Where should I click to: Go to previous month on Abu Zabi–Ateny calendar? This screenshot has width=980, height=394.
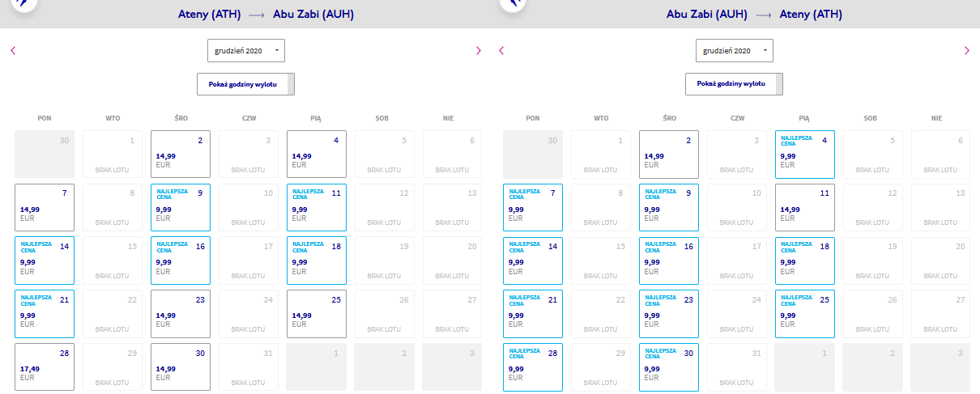pyautogui.click(x=501, y=50)
